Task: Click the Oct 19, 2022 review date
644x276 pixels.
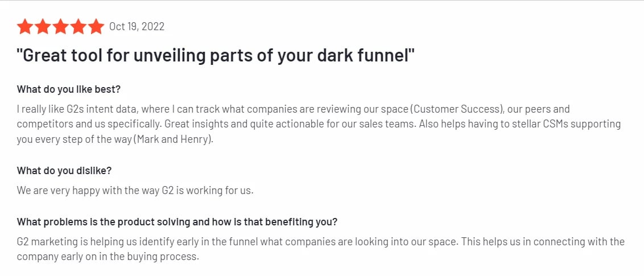Action: (x=137, y=27)
